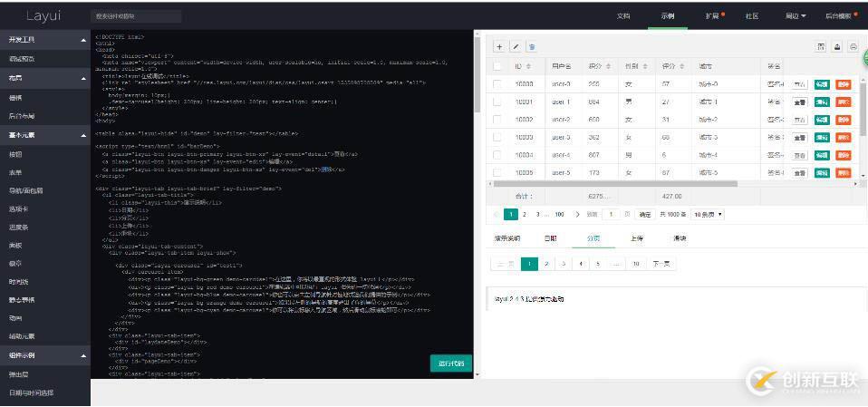
Task: Open 日期与时间选择 in the sidebar
Action: click(31, 392)
